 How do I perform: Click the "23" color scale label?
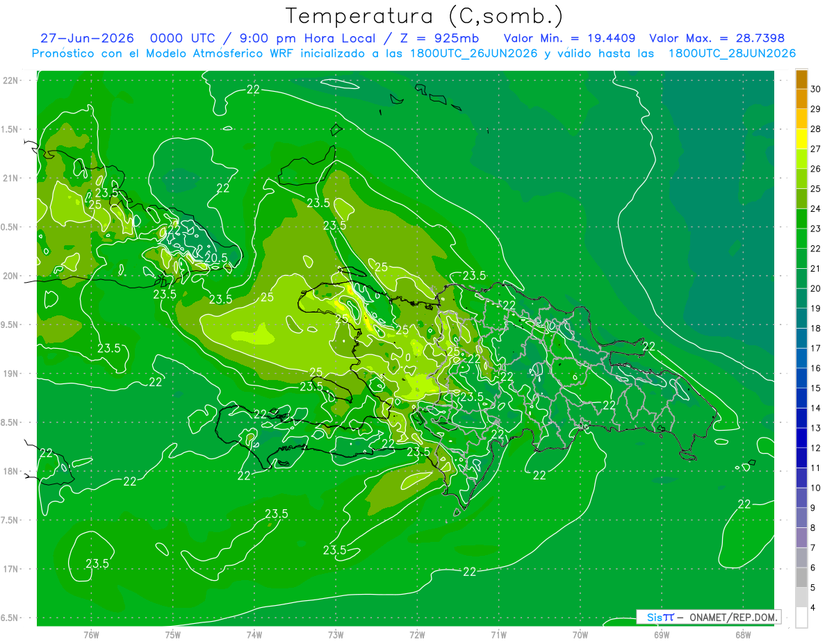tap(816, 229)
